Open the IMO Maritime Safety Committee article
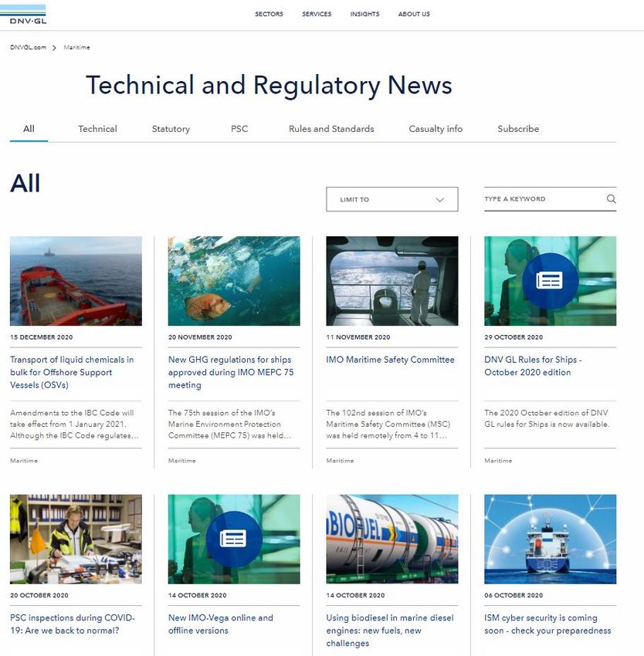The image size is (644, 656). pyautogui.click(x=390, y=360)
